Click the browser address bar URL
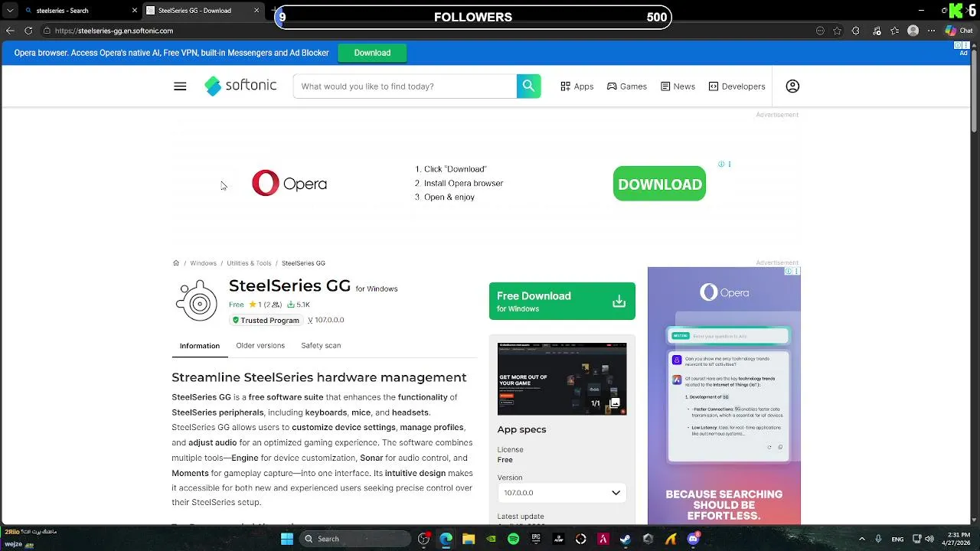This screenshot has height=551, width=980. click(x=113, y=31)
